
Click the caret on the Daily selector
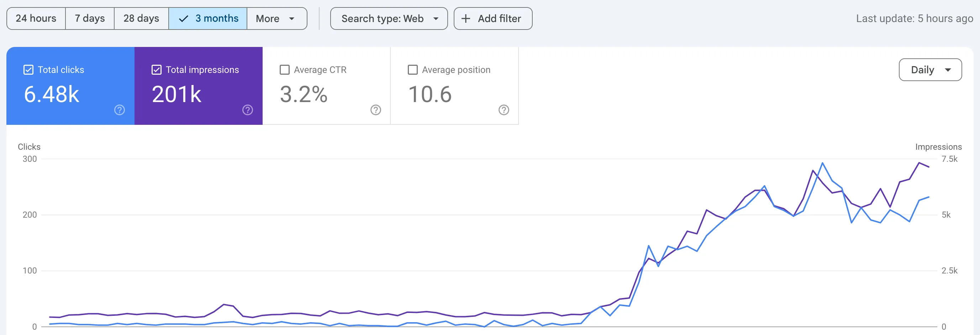tap(948, 70)
